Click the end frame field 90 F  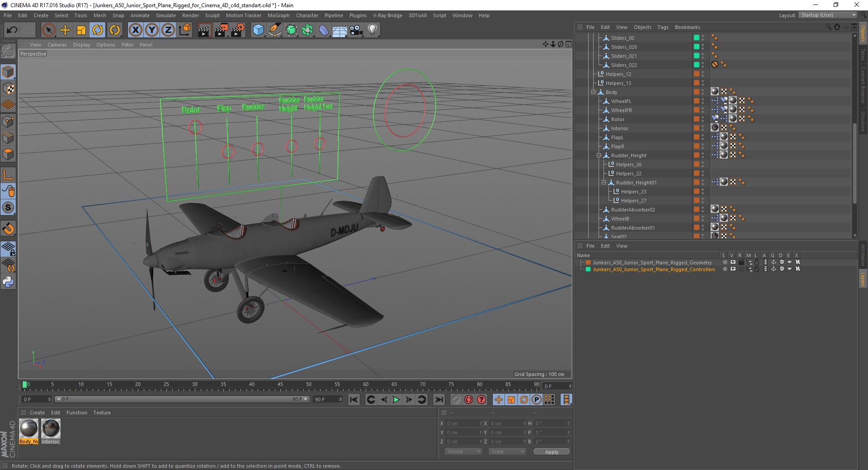click(328, 399)
